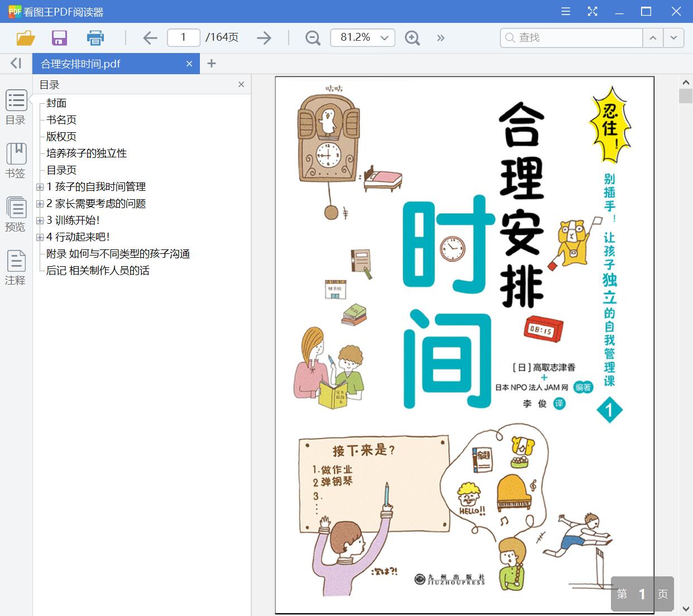
Task: Go to the previous page with the left arrow
Action: tap(150, 38)
